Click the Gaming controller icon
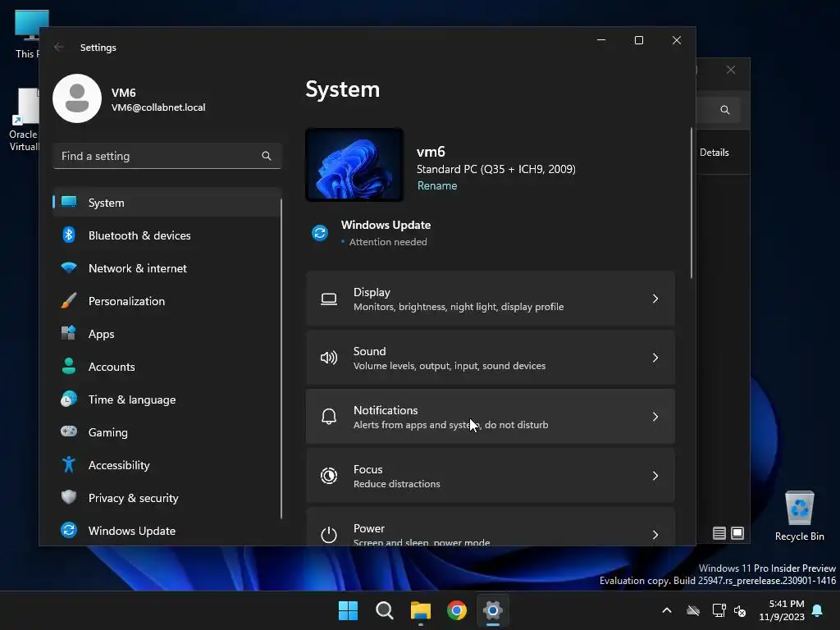840x630 pixels. click(x=69, y=431)
